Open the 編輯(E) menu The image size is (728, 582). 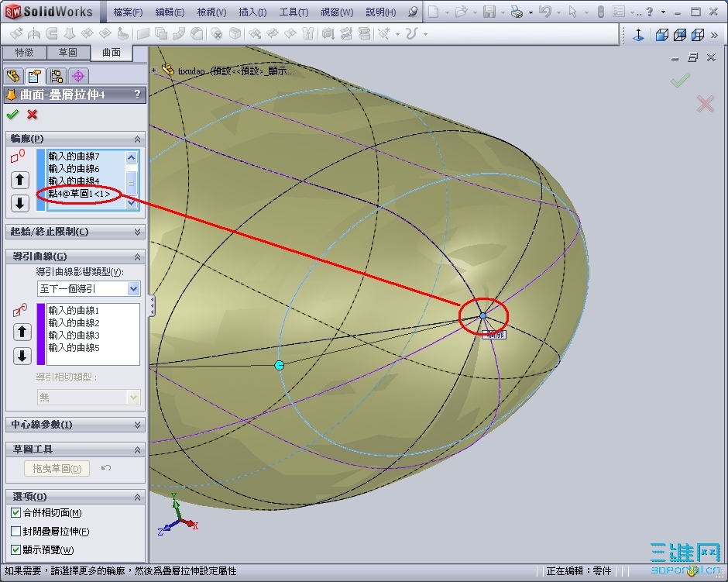tap(170, 12)
